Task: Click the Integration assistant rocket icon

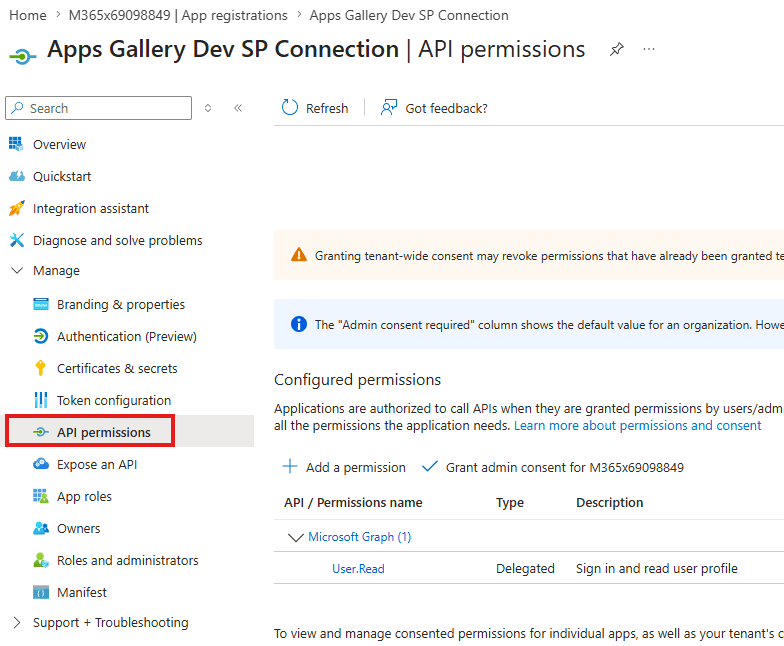Action: [x=16, y=208]
